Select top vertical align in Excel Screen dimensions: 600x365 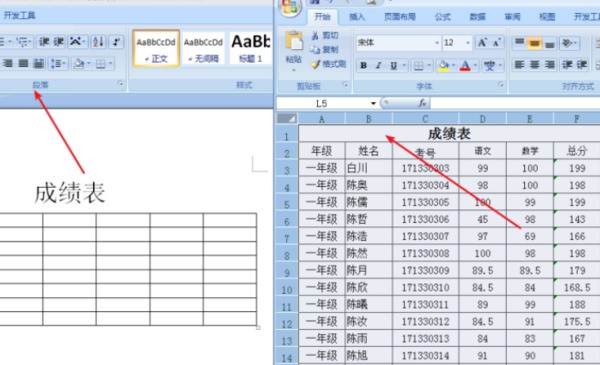coord(519,42)
